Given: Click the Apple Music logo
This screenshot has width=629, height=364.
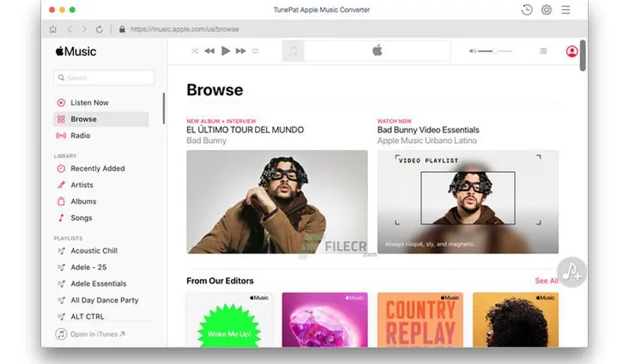Looking at the screenshot, I should 76,51.
